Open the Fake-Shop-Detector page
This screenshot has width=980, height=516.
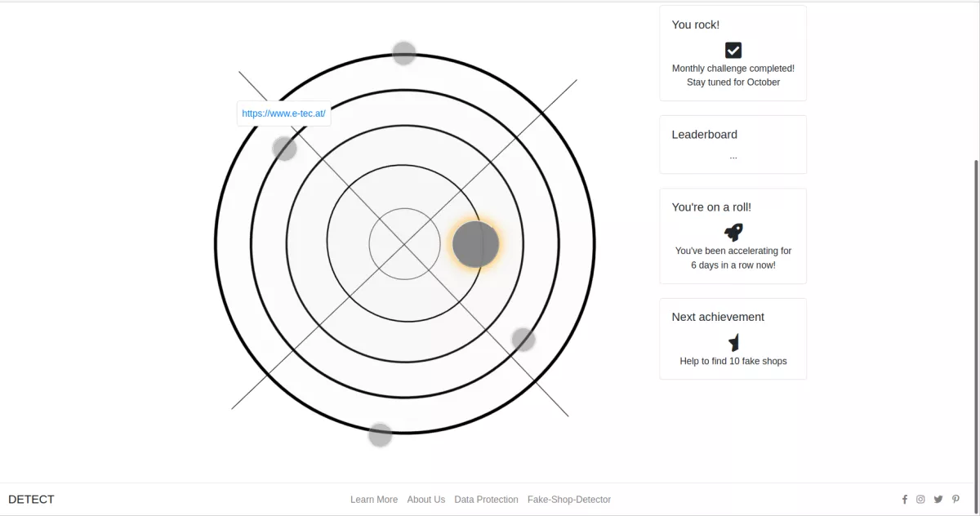569,499
